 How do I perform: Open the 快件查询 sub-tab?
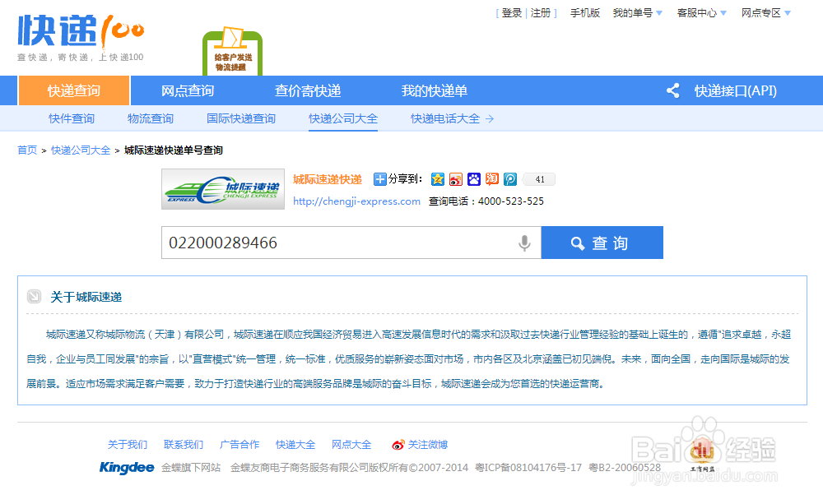point(72,119)
